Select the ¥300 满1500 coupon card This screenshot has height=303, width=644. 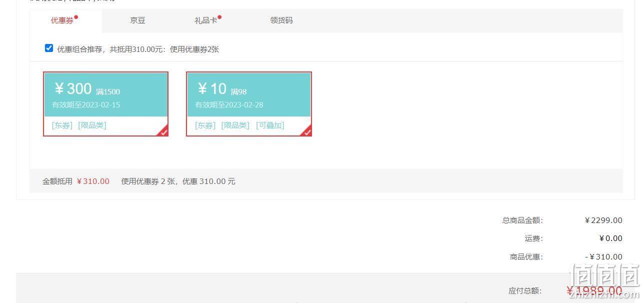coord(105,104)
